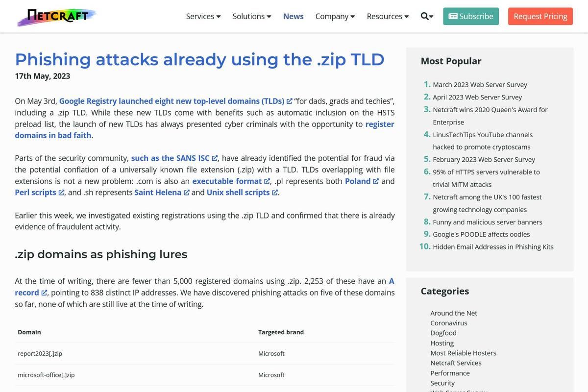
Task: Open the search magnifier icon
Action: (x=427, y=16)
